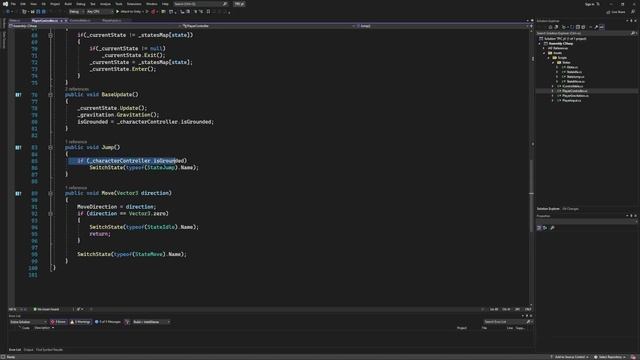The height and width of the screenshot is (360, 640).
Task: Click Show All Files icon in Solution Explorer
Action: coord(583,27)
